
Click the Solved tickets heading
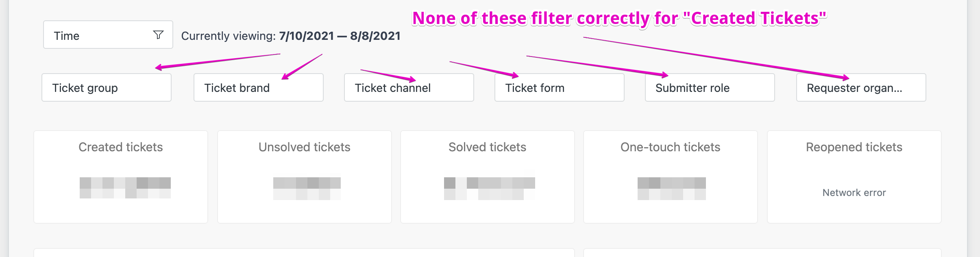[x=487, y=147]
